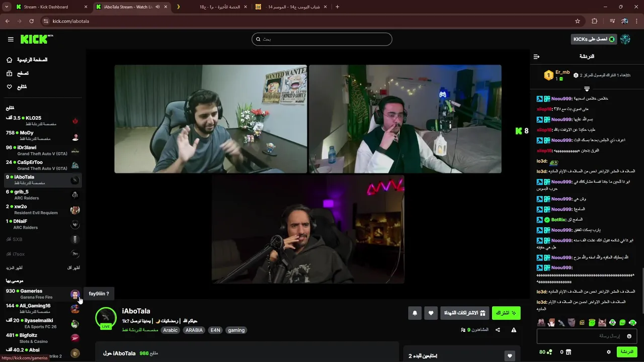This screenshot has width=644, height=362.
Task: Click the following heart icon in sidebar
Action: coord(9,87)
